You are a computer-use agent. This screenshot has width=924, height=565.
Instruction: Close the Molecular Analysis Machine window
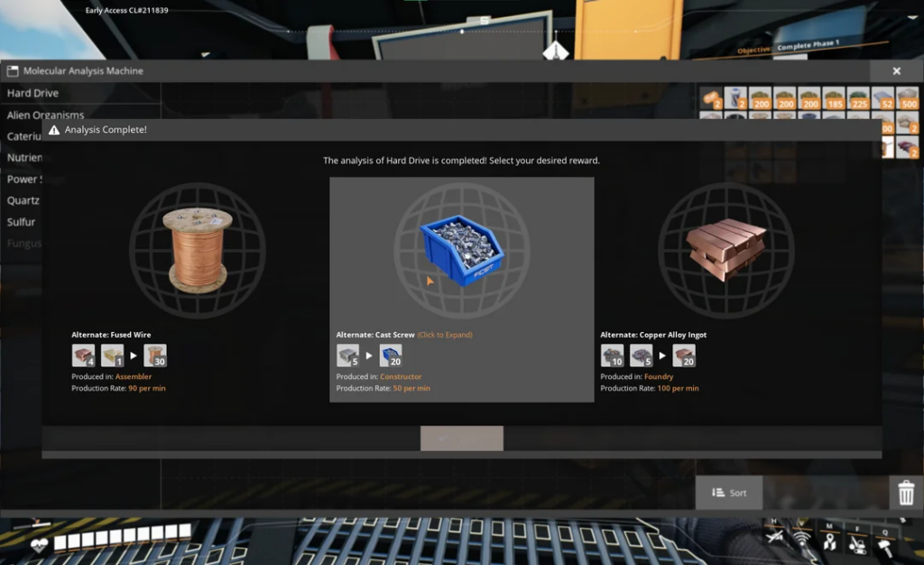coord(896,70)
